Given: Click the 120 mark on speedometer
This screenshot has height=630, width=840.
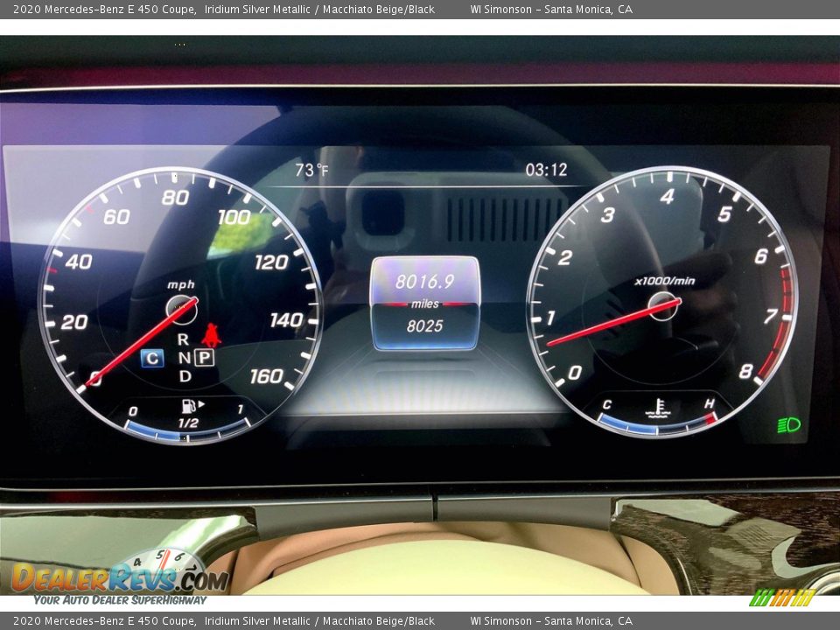Looking at the screenshot, I should [x=271, y=262].
